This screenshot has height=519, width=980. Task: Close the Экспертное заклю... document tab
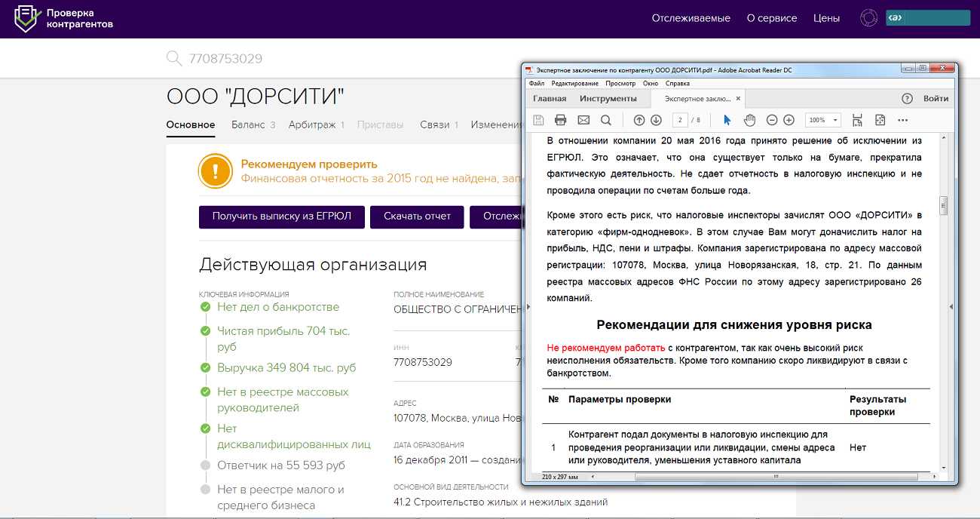[x=739, y=98]
